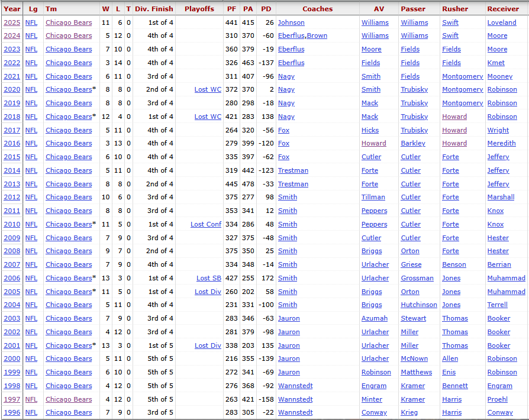Open Matthews passer link

pos(417,372)
